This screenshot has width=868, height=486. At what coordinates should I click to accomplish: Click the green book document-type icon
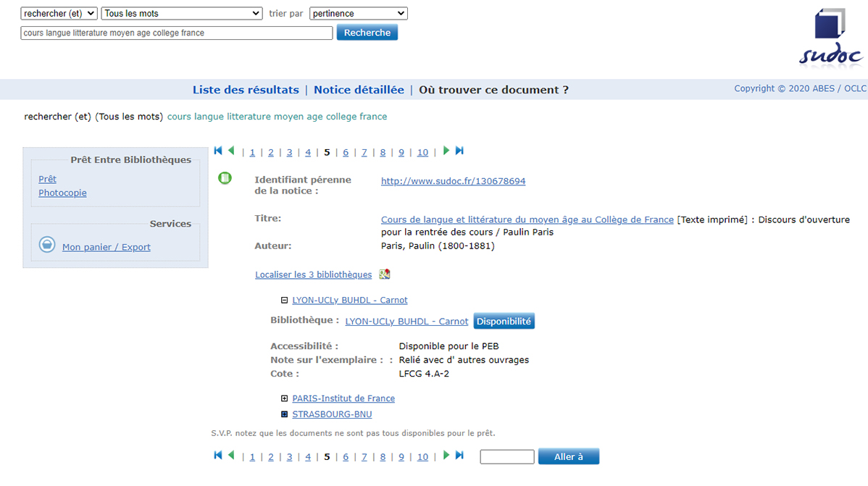(225, 177)
